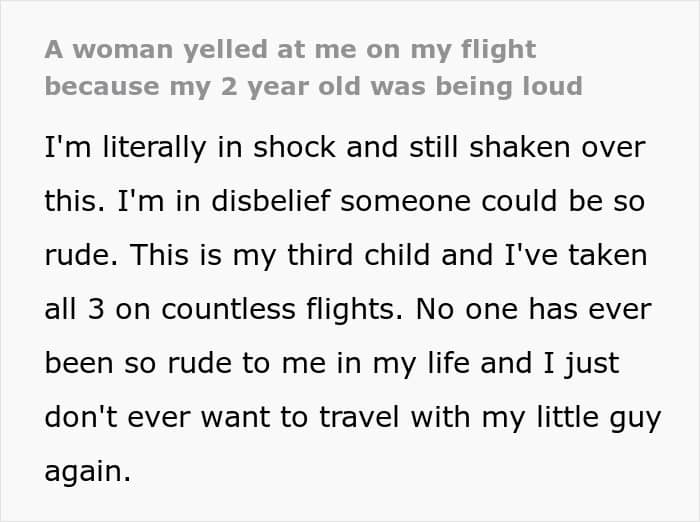Click the word "woman" in the heading
Viewport: 700px width, 522px height.
click(123, 50)
